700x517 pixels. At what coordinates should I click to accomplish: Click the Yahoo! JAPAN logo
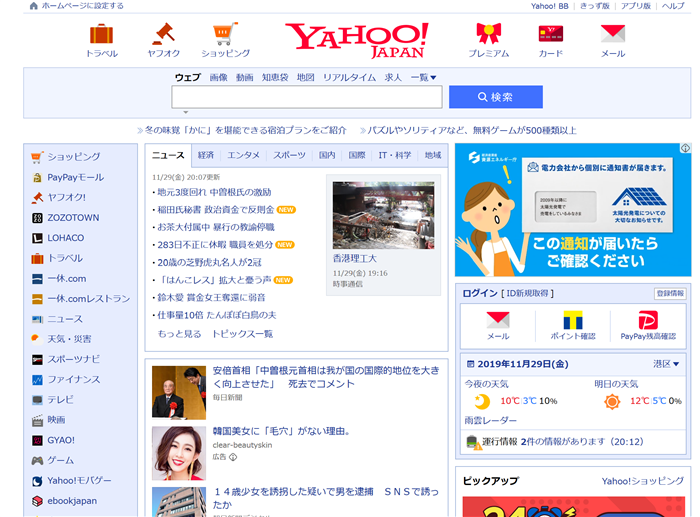357,40
